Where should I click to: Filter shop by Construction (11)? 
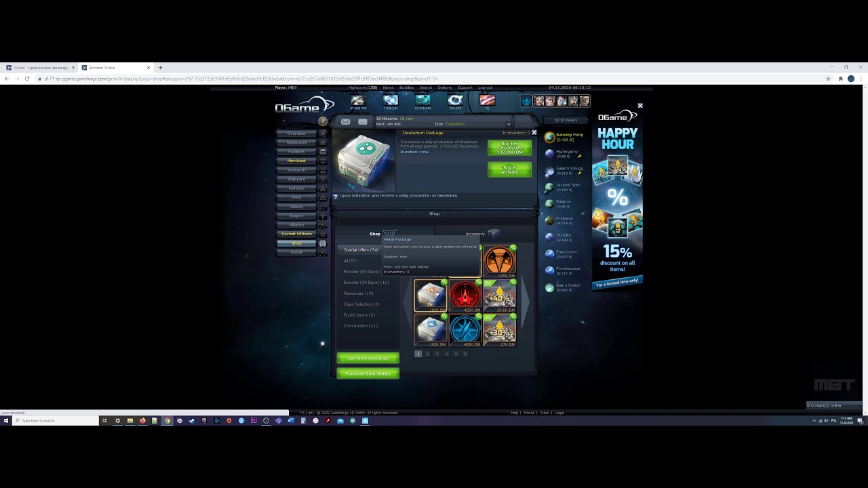pyautogui.click(x=361, y=326)
